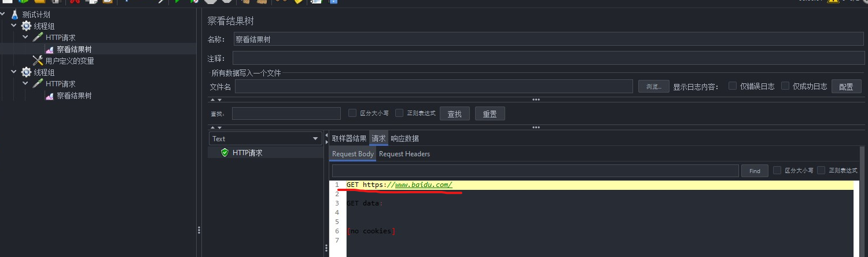Screen dimensions: 868x257
Task: Click the www.baidu.com link in the request body
Action: tap(424, 185)
